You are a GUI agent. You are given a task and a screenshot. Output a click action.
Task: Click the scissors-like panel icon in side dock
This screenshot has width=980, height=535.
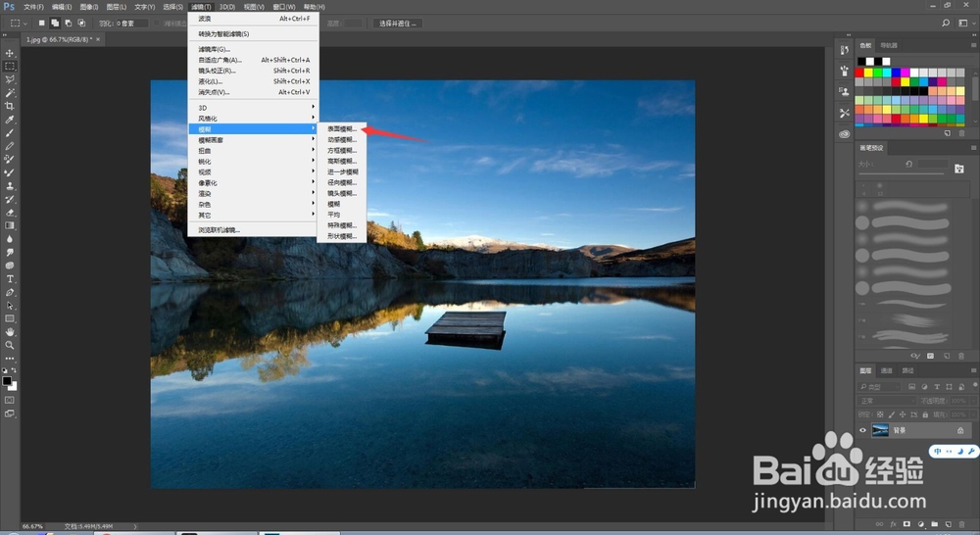(x=845, y=113)
